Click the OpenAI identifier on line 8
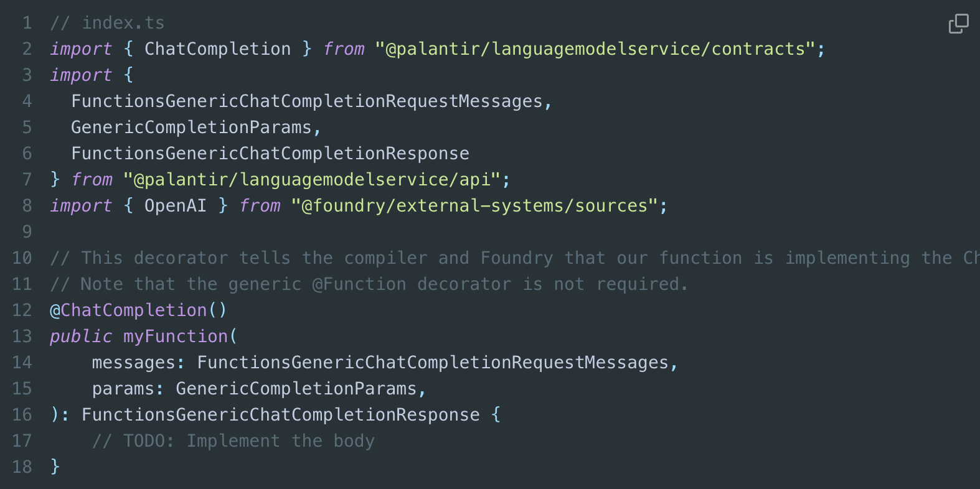The width and height of the screenshot is (980, 489). click(175, 206)
